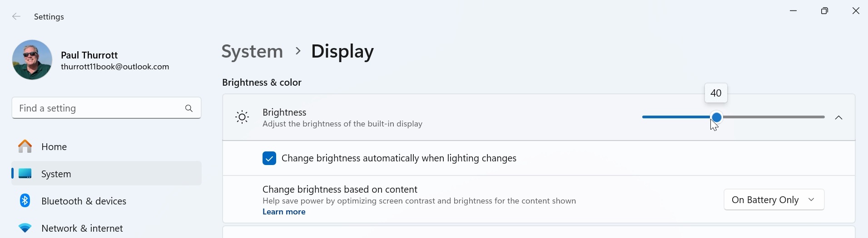Uncheck automatic brightness when lighting changes
This screenshot has height=238, width=868.
269,158
